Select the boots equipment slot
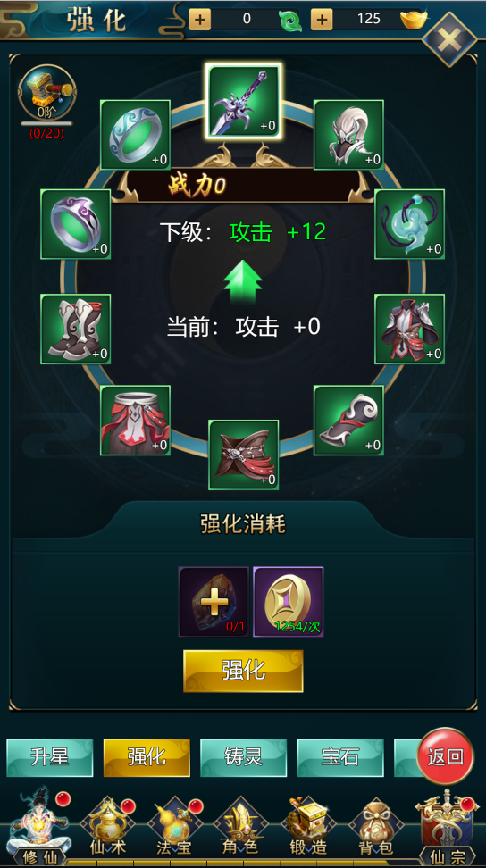The height and width of the screenshot is (868, 486). (x=75, y=329)
